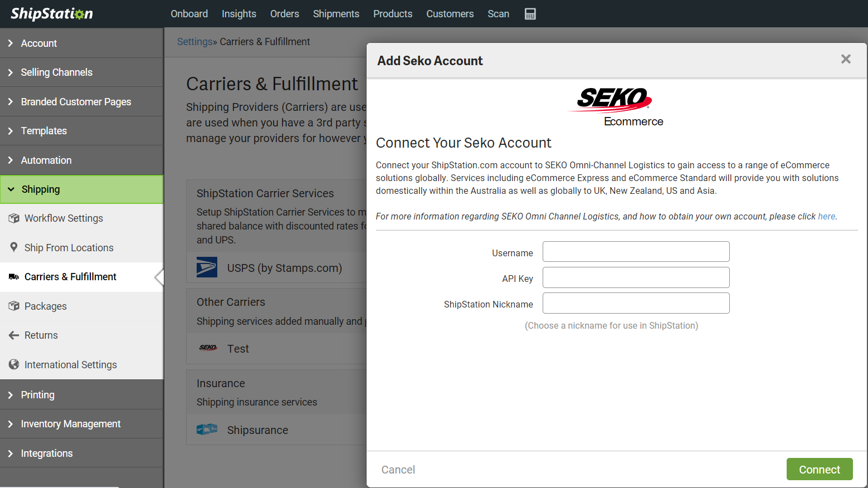Click the green Connect button
This screenshot has height=488, width=868.
click(x=820, y=469)
